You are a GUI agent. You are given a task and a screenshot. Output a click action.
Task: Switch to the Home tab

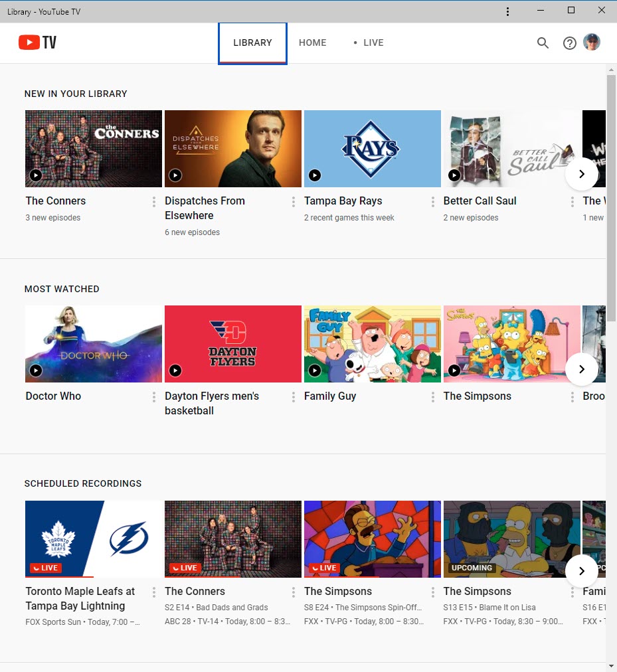tap(313, 43)
